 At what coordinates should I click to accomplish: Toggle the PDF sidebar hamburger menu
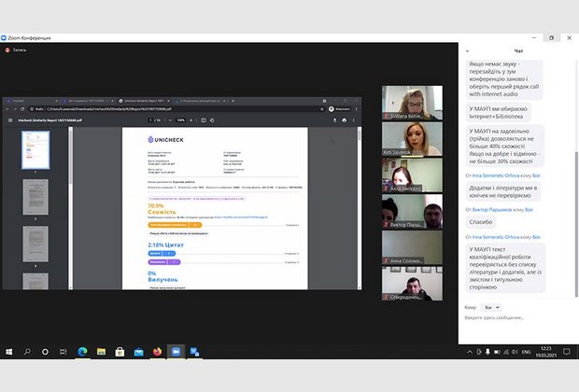click(9, 120)
